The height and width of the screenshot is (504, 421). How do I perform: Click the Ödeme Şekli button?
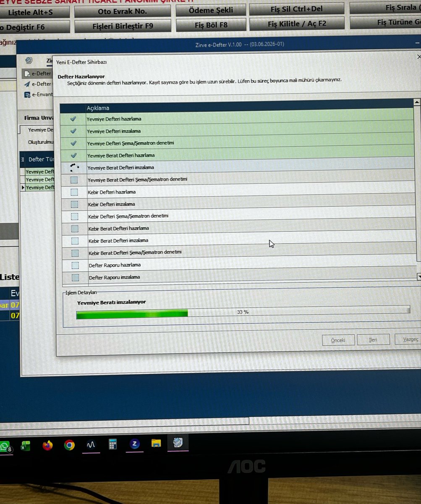(x=211, y=10)
